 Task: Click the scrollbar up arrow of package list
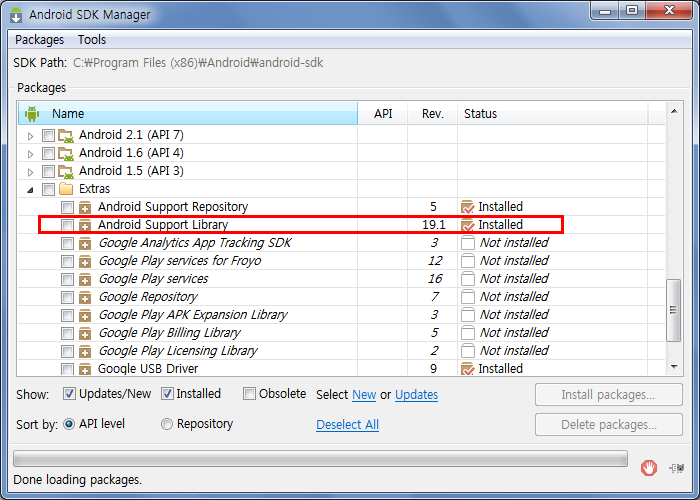674,111
